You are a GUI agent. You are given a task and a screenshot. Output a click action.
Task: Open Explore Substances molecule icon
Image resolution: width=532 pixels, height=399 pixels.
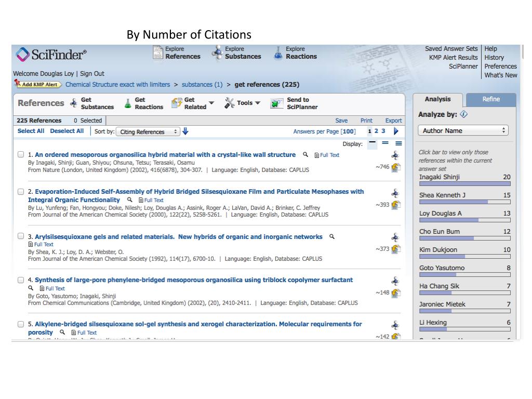coord(217,52)
